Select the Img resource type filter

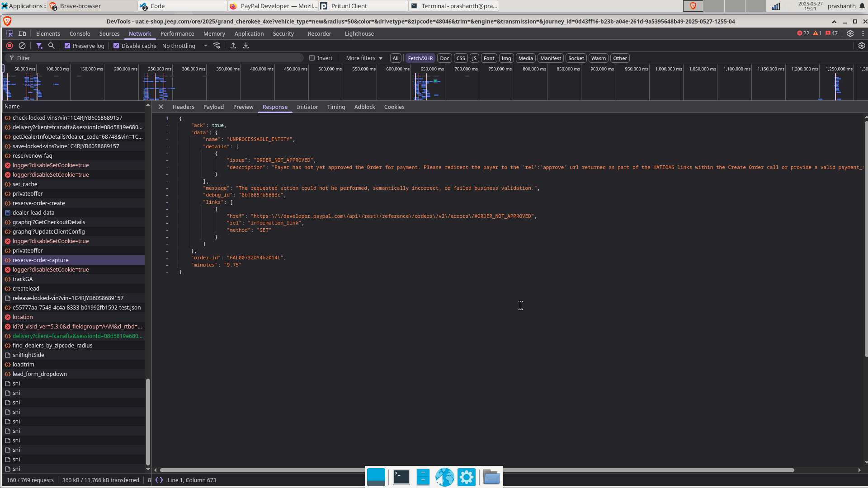point(506,58)
